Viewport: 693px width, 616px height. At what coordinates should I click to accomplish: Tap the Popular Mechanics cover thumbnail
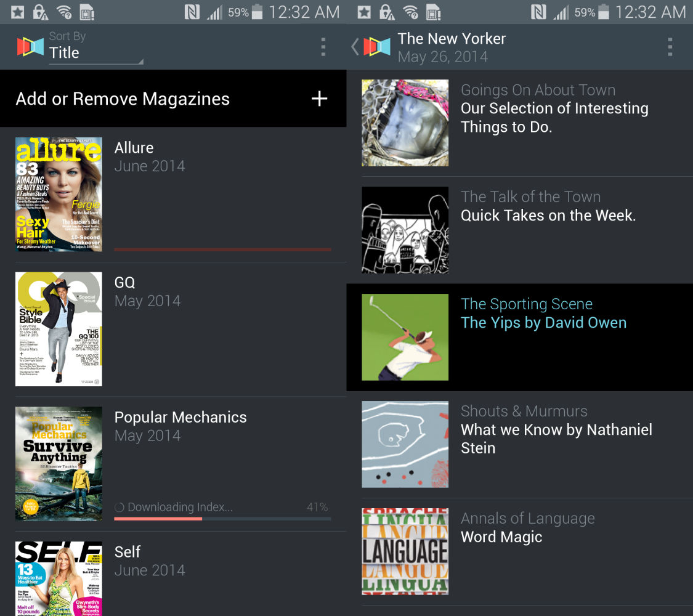pyautogui.click(x=59, y=464)
